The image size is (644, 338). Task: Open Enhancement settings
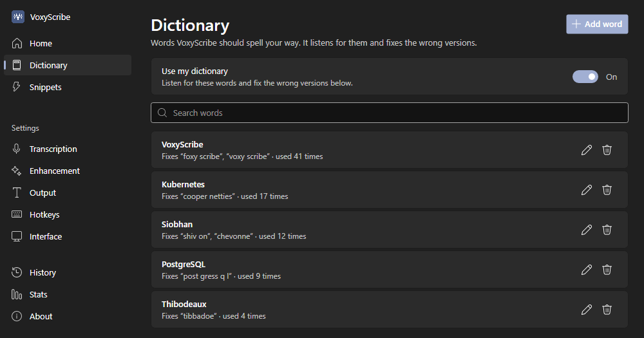click(68, 171)
